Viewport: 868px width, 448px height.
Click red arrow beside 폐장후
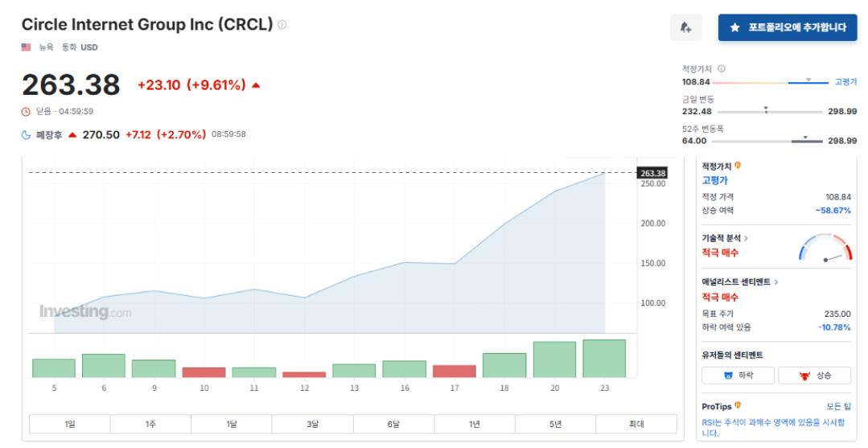pyautogui.click(x=72, y=134)
